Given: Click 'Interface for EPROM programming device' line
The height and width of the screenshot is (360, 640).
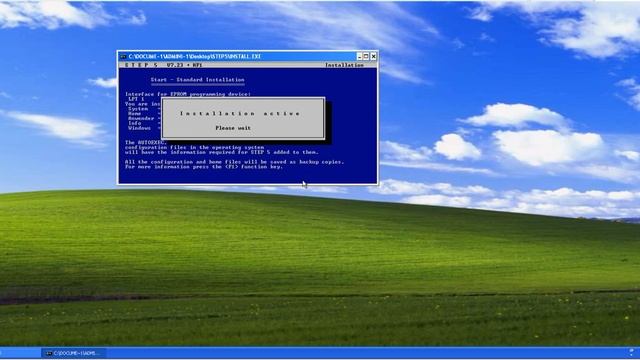Looking at the screenshot, I should pos(188,94).
